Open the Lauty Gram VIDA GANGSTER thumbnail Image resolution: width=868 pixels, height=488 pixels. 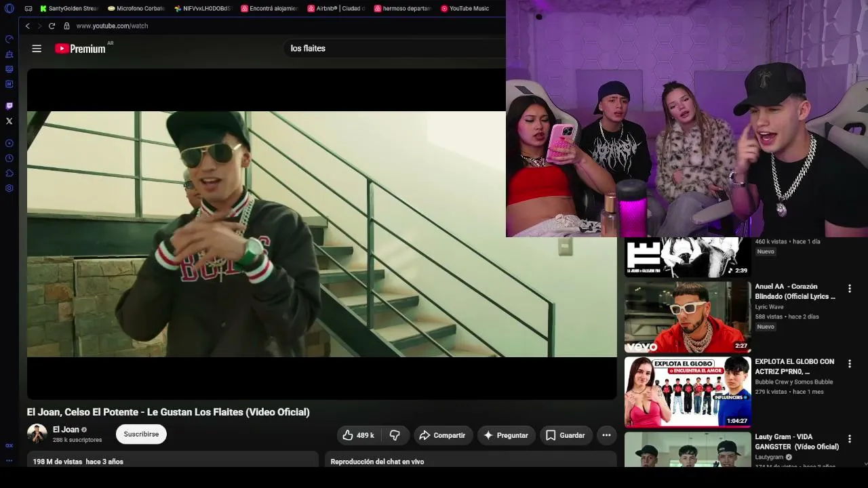(x=688, y=449)
